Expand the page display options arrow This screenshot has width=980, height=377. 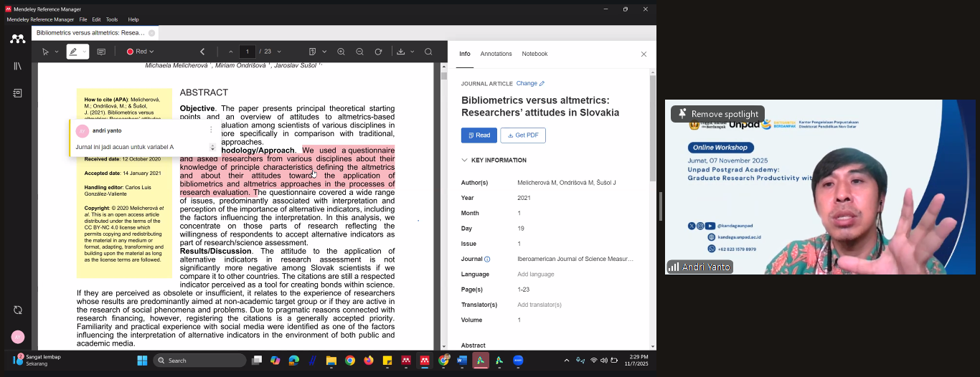(x=324, y=52)
